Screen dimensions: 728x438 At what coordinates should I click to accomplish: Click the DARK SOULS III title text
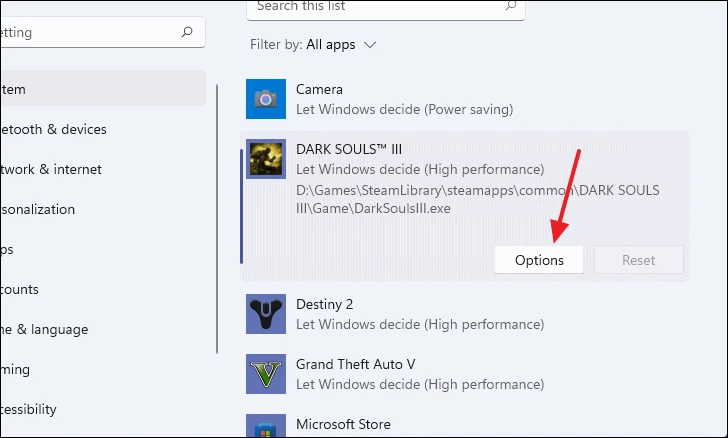pos(349,149)
